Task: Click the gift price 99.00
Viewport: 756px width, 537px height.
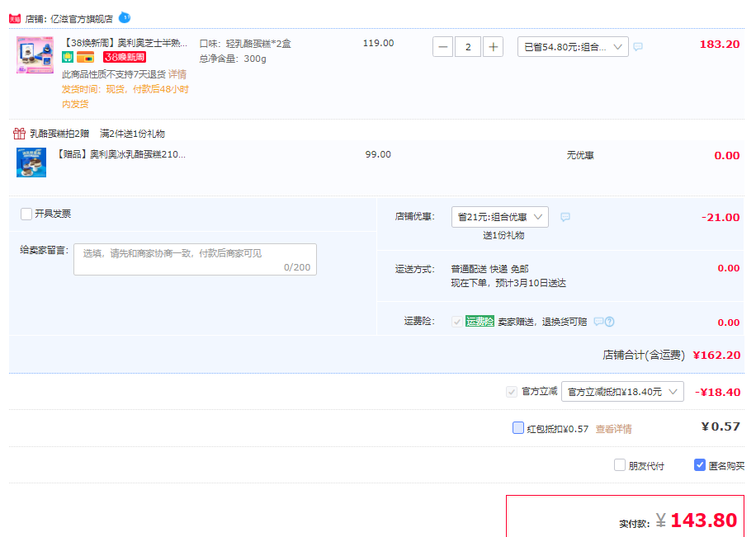Action: pyautogui.click(x=378, y=154)
